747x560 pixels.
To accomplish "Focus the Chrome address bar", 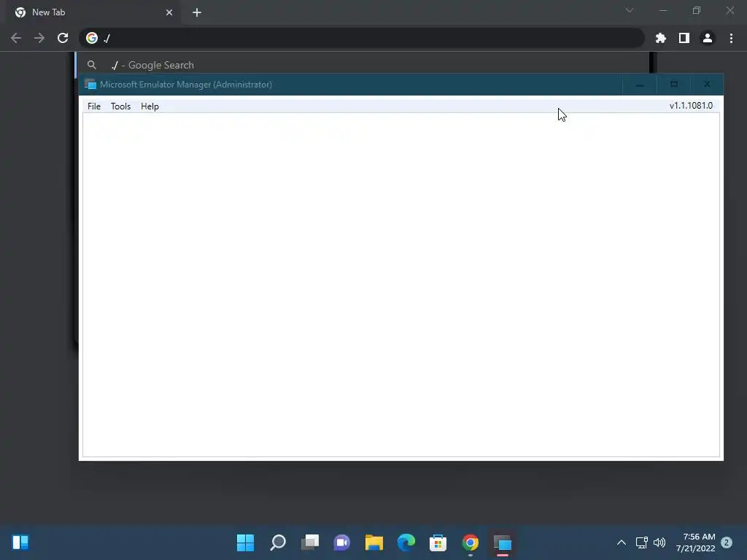I will click(362, 38).
